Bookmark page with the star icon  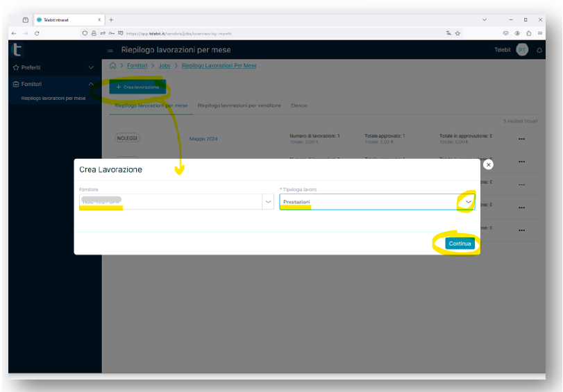[458, 33]
